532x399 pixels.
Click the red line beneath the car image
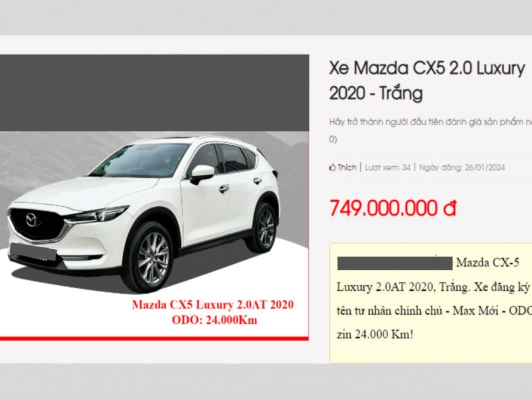(154, 338)
